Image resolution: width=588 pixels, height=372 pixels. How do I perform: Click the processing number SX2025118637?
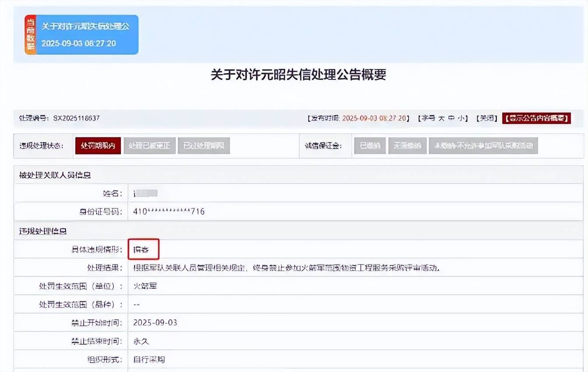click(76, 118)
